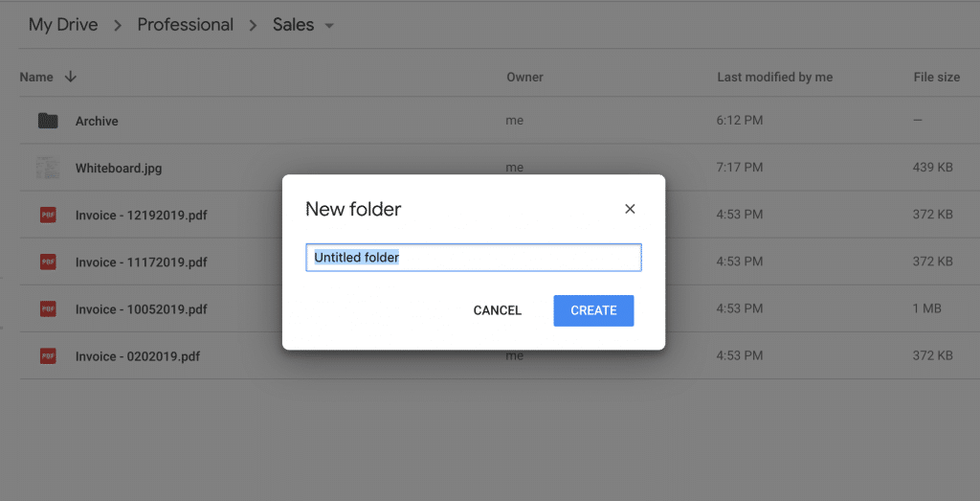Viewport: 980px width, 501px height.
Task: Close the New folder dialog with X
Action: (630, 209)
